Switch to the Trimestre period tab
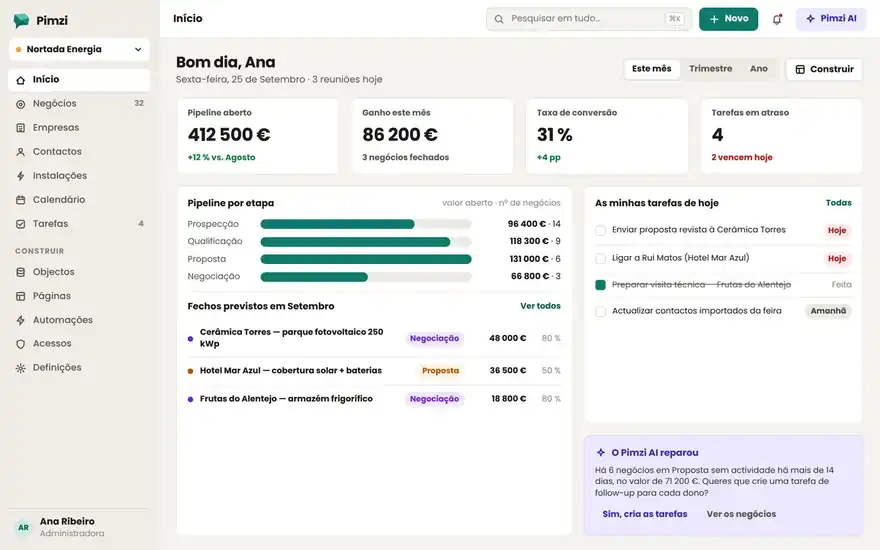 click(711, 69)
